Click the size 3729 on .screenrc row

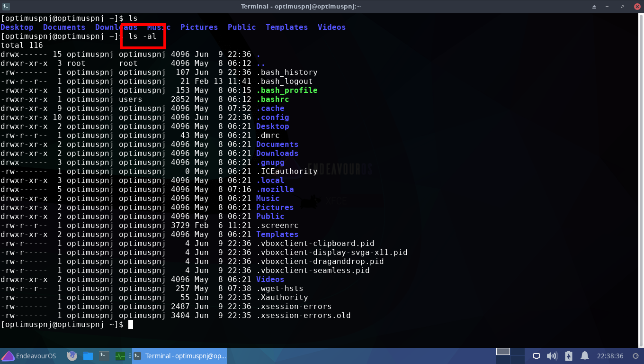click(180, 226)
